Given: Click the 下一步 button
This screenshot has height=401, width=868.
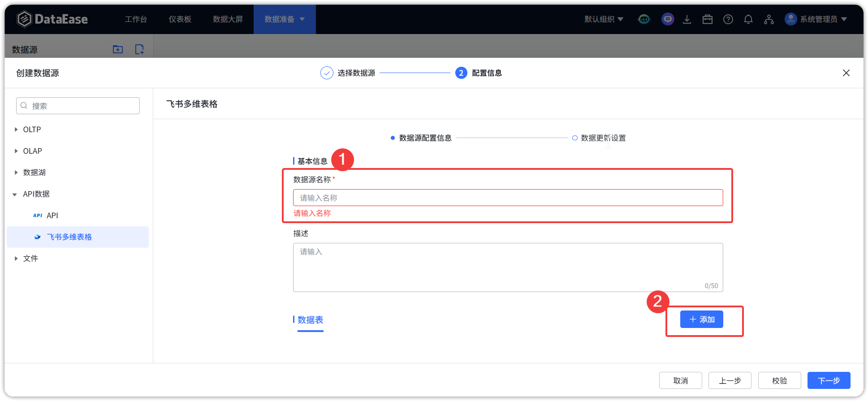Looking at the screenshot, I should 829,380.
